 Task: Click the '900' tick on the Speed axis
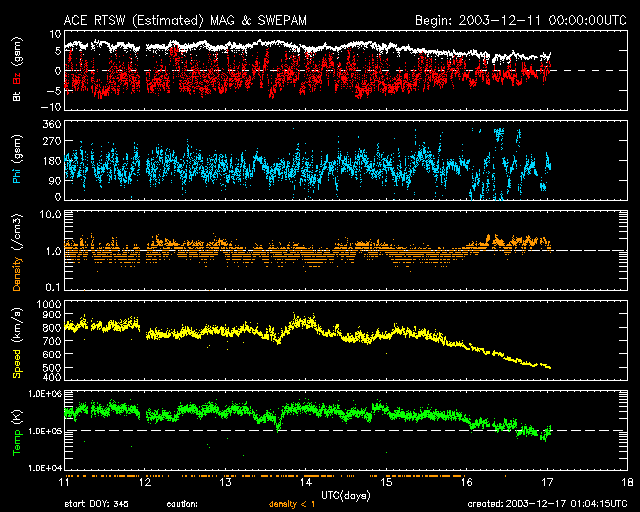point(52,314)
